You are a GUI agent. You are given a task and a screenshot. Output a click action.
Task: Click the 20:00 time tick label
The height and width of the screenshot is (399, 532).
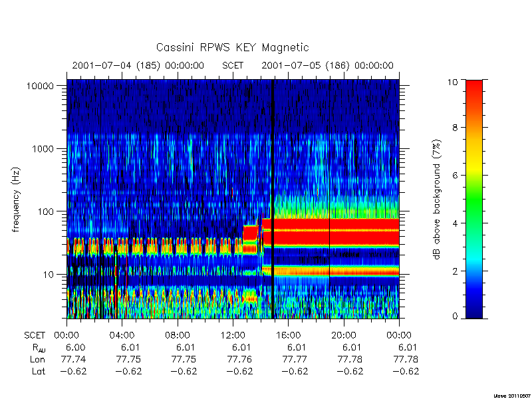click(344, 336)
